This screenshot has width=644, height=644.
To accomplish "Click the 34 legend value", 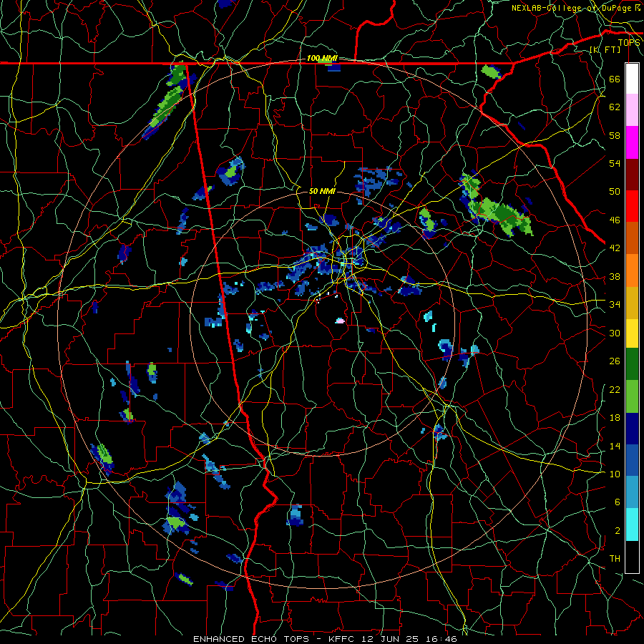I will [615, 305].
